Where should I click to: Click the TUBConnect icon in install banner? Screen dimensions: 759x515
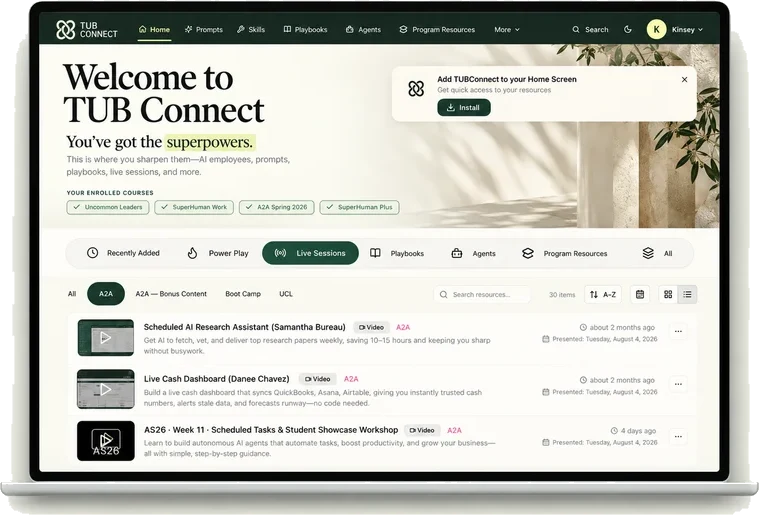tap(416, 89)
